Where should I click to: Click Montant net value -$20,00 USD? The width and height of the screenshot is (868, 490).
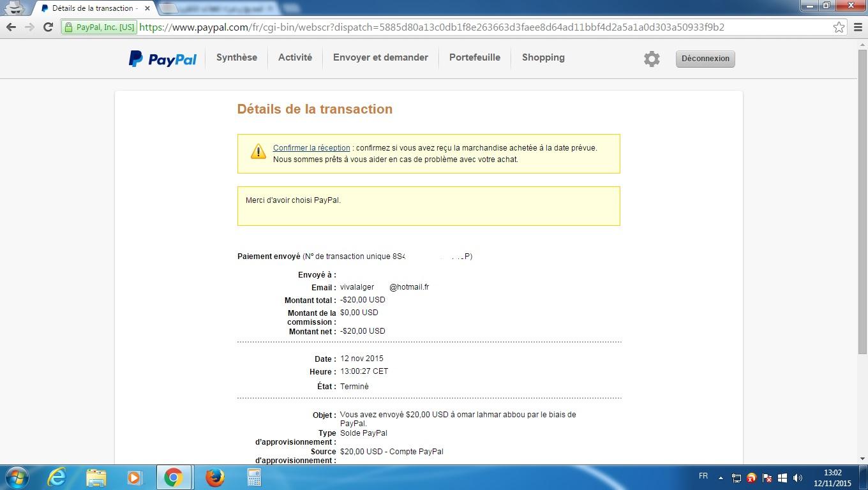[363, 331]
